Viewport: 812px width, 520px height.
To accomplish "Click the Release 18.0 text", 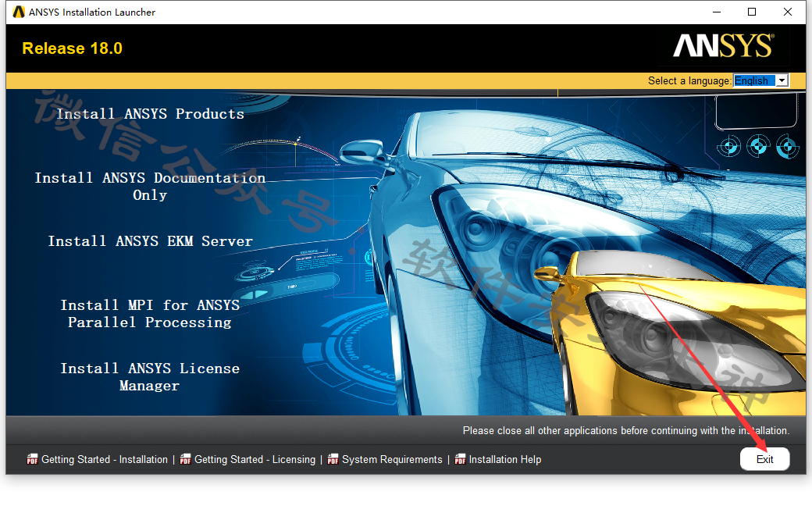I will 73,48.
